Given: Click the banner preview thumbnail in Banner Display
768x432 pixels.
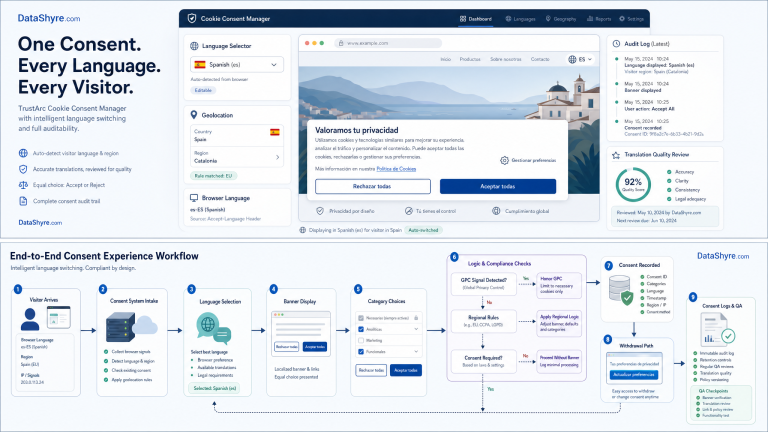Looking at the screenshot, I should click(x=301, y=333).
